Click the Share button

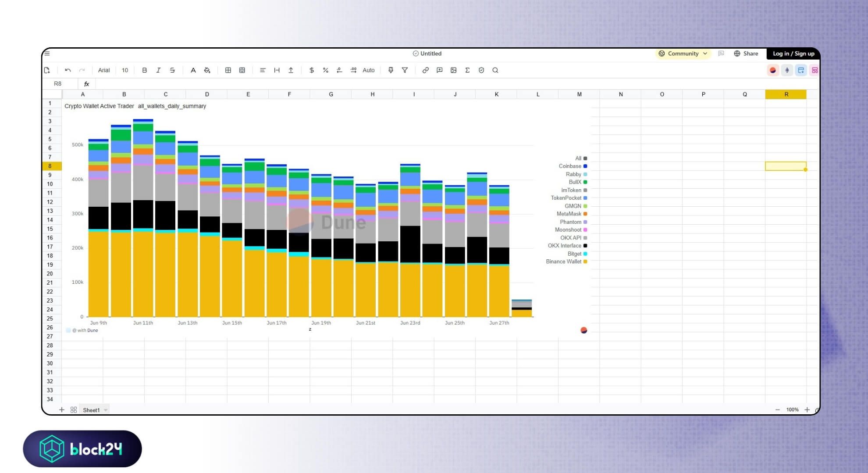point(746,53)
